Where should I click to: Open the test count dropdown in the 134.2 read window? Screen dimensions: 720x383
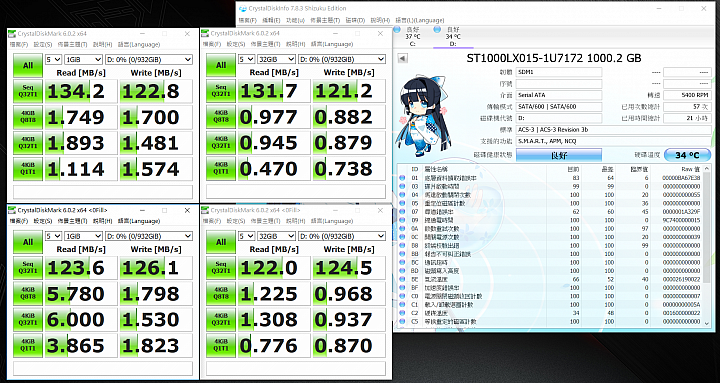pyautogui.click(x=53, y=59)
